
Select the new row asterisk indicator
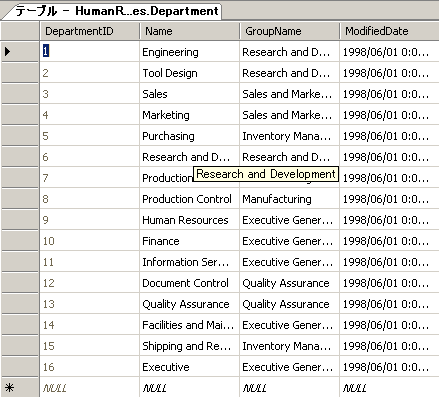pos(9,388)
